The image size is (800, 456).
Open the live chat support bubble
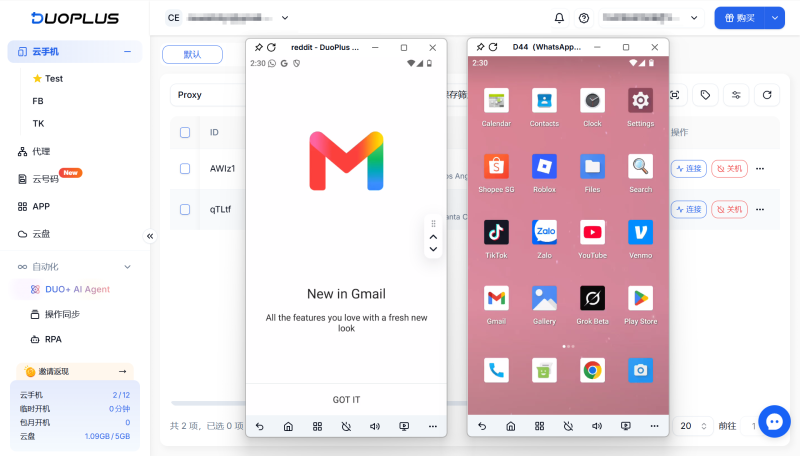774,421
